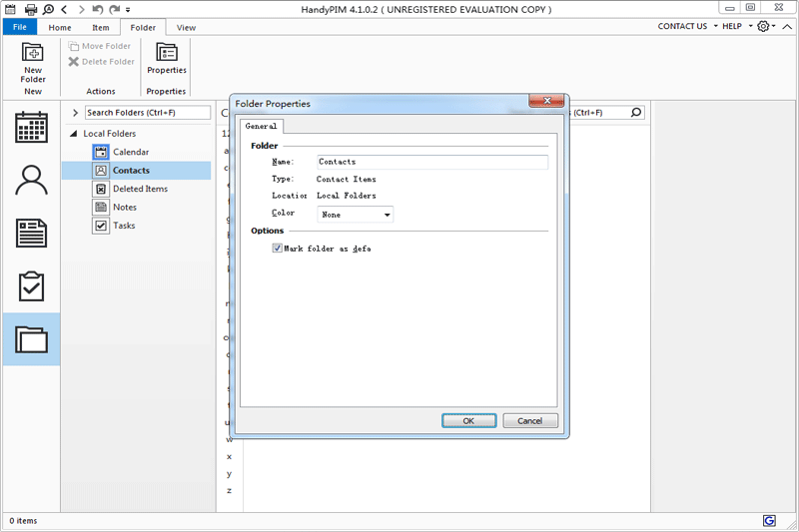The height and width of the screenshot is (532, 799).
Task: Open the CONTACT US menu
Action: (x=687, y=26)
